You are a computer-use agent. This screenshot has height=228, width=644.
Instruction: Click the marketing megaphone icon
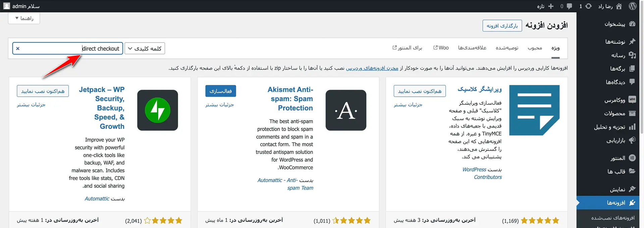coord(632,140)
